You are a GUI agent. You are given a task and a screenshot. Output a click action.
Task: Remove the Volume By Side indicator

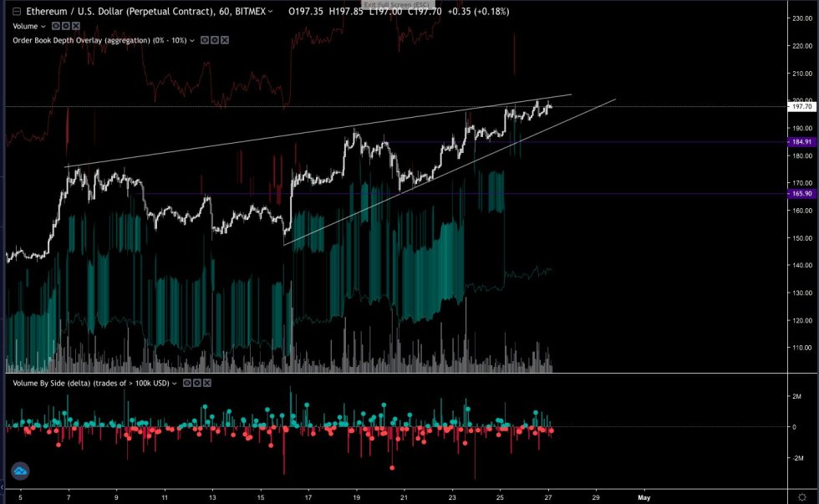(x=206, y=382)
